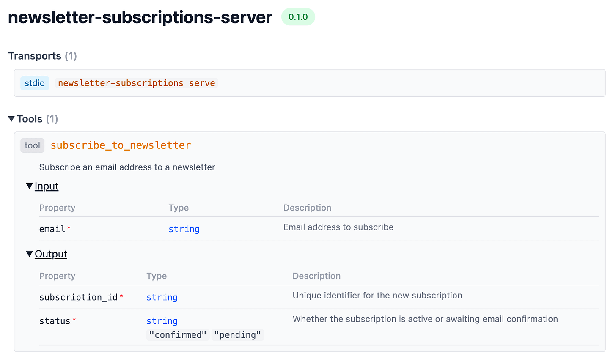Click the string type for email
The height and width of the screenshot is (364, 616).
pos(184,229)
